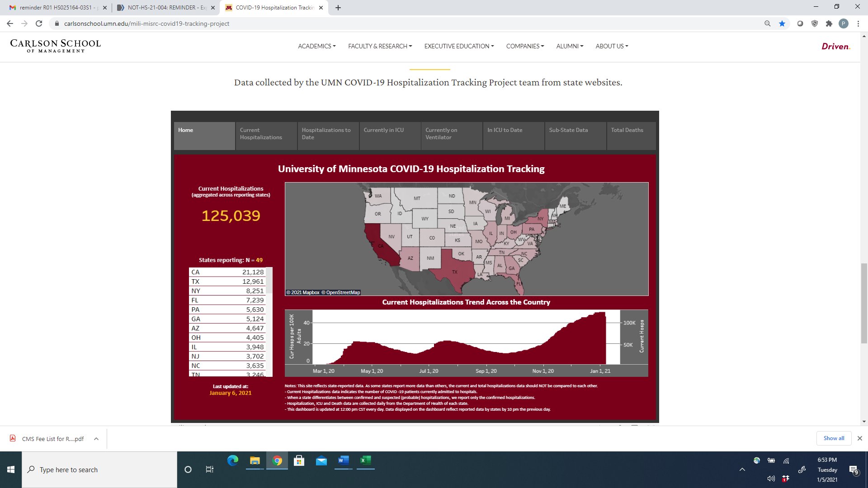
Task: Select the NC 3,635 row
Action: click(x=227, y=366)
